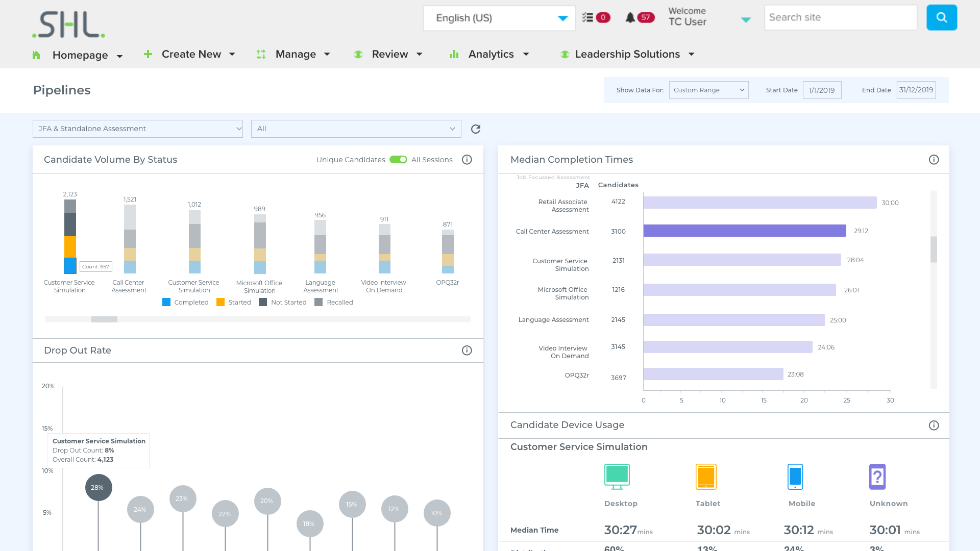Screen dimensions: 980x551
Task: Click the Homepage navigation link
Action: [x=80, y=55]
